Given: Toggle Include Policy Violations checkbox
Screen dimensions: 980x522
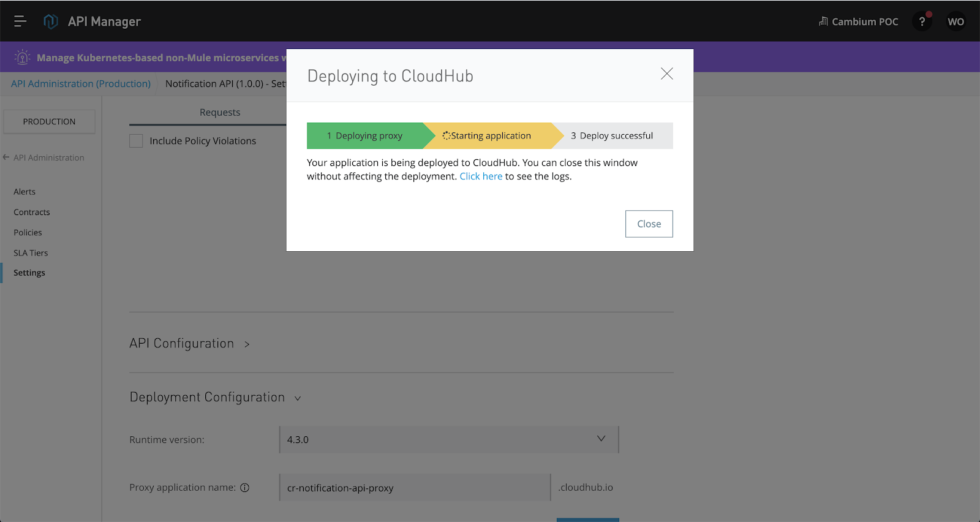Looking at the screenshot, I should coord(136,141).
